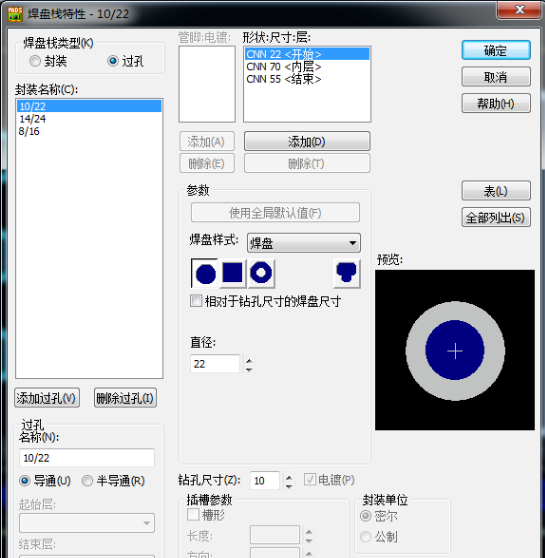The image size is (545, 558).
Task: Click the 添加过孔(V) button
Action: pos(47,398)
